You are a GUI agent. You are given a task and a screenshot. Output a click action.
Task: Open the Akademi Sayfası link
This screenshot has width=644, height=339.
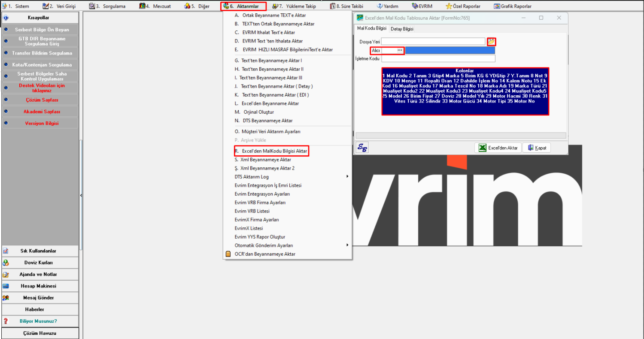click(x=40, y=112)
